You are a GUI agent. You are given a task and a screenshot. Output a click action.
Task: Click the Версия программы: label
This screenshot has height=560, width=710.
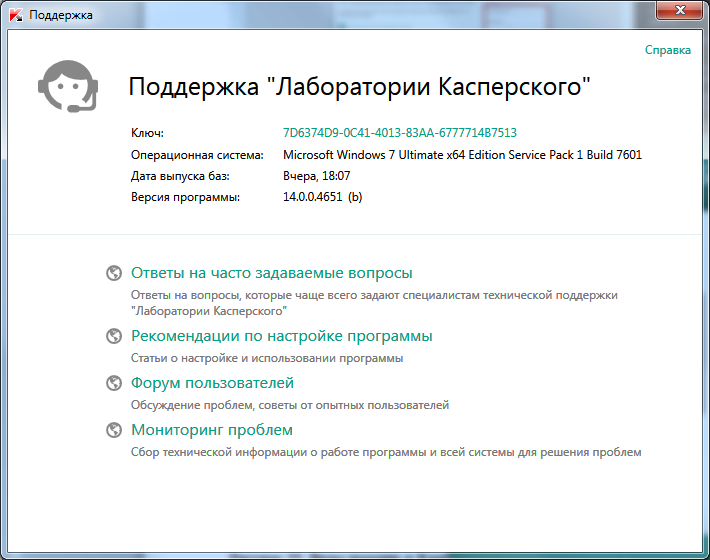[x=185, y=197]
